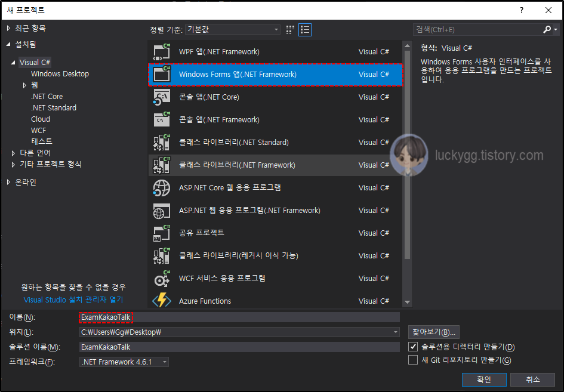
Task: Click 찾아보기(B)... browse button
Action: coord(434,332)
